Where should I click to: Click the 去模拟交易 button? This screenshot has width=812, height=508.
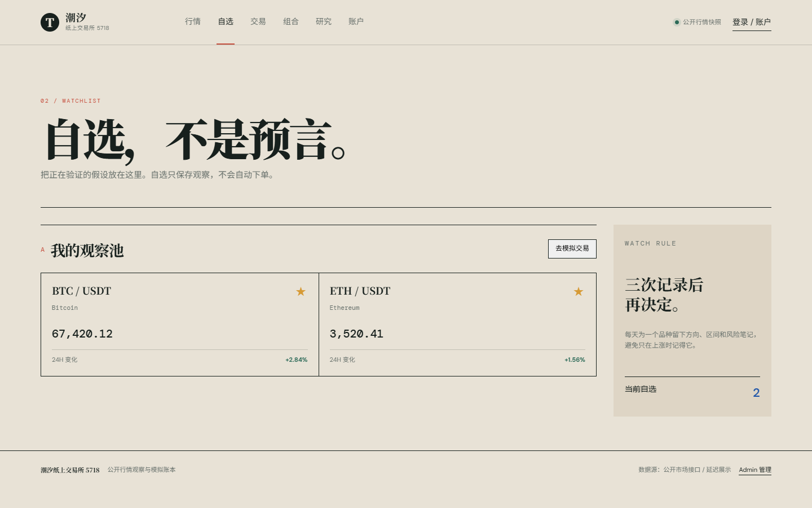[x=572, y=248]
